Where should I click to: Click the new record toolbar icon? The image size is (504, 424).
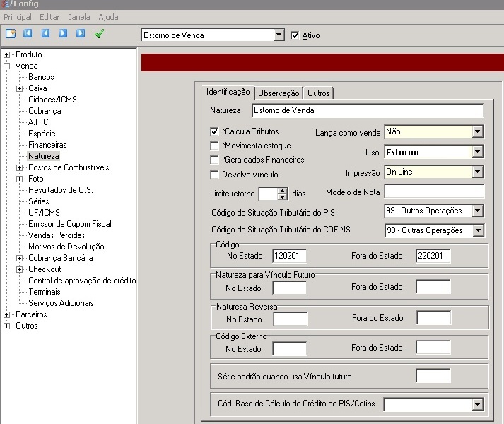pos(11,33)
